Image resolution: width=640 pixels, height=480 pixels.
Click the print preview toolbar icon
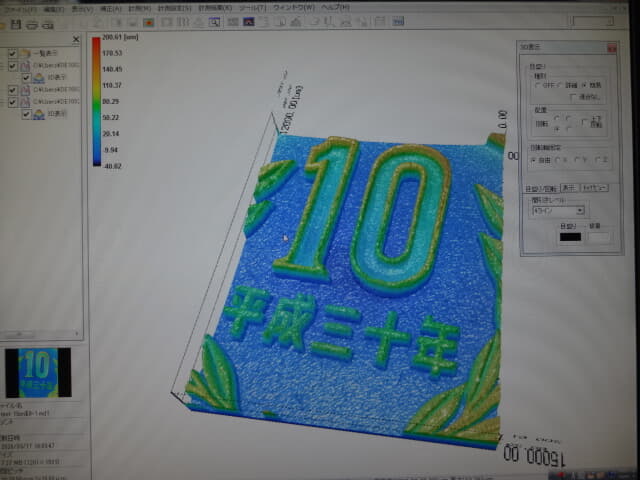(x=48, y=25)
